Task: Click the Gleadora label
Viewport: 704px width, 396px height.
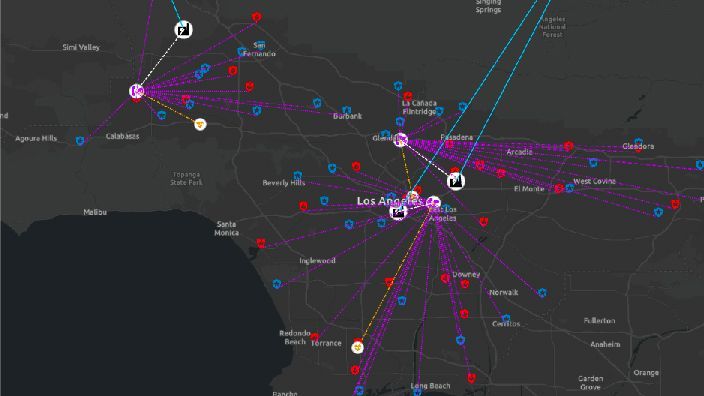Action: coord(638,146)
